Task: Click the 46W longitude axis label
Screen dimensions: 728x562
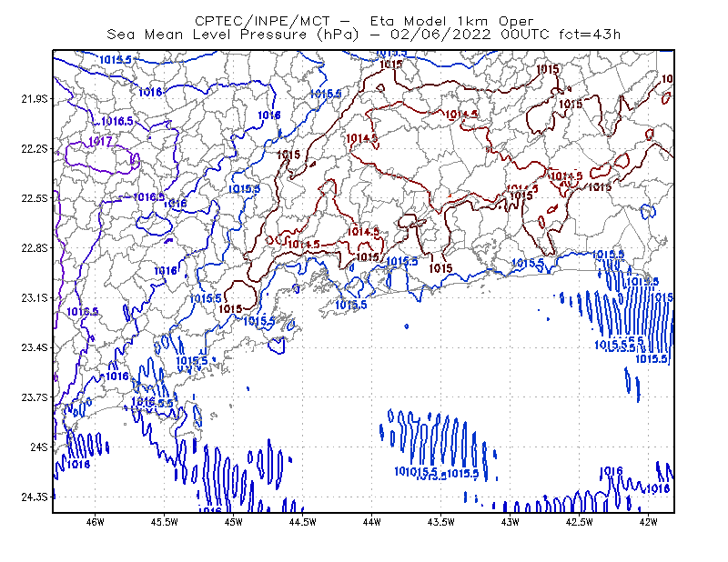Action: 96,522
